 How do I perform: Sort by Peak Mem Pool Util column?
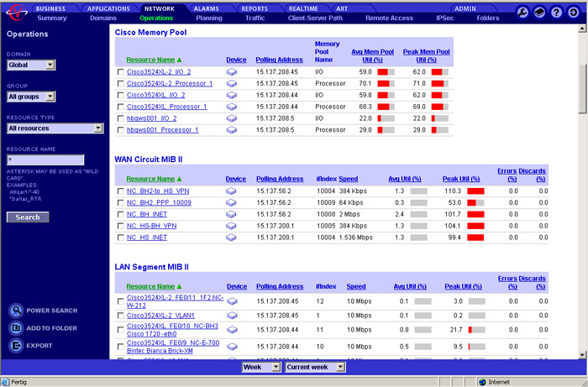[x=427, y=55]
